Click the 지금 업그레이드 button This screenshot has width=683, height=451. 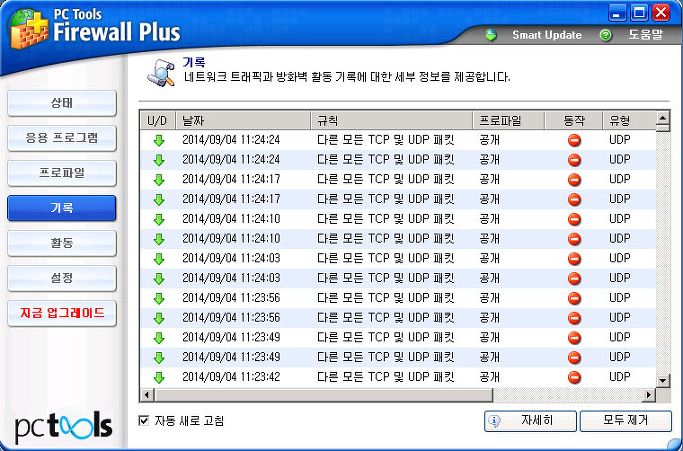(x=62, y=313)
